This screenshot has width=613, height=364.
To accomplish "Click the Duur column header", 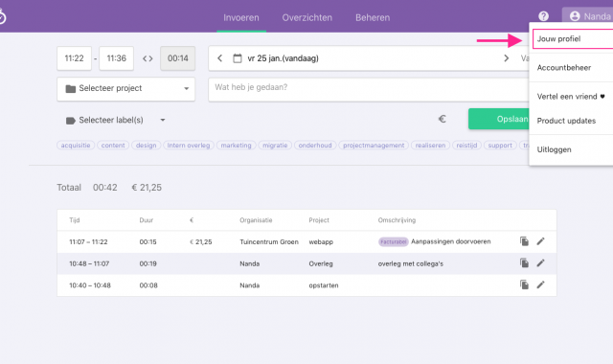I will (x=147, y=220).
